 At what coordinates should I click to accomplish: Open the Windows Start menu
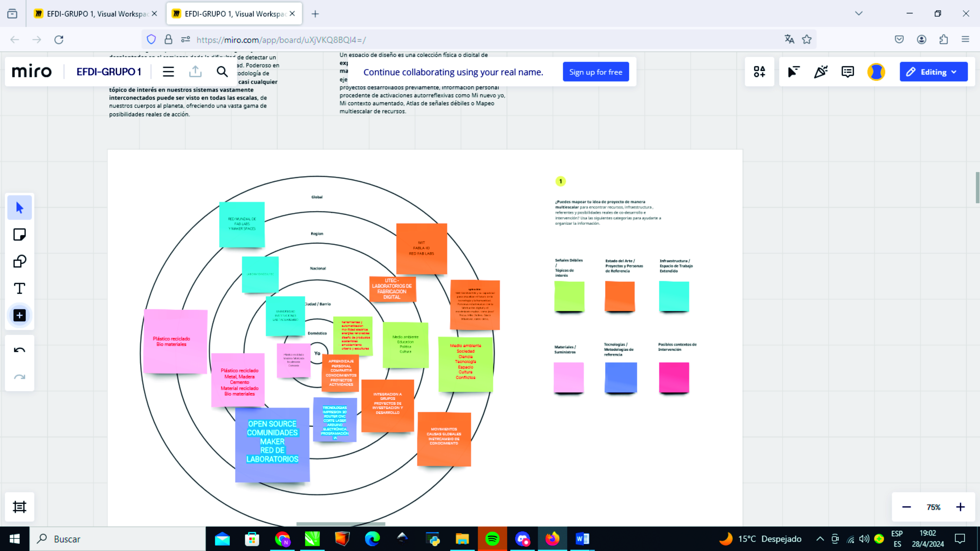point(14,539)
